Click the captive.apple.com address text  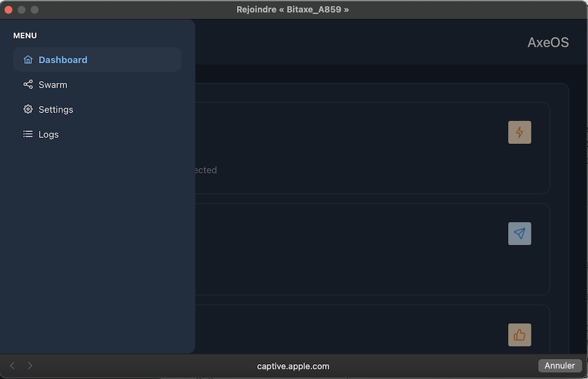point(293,366)
